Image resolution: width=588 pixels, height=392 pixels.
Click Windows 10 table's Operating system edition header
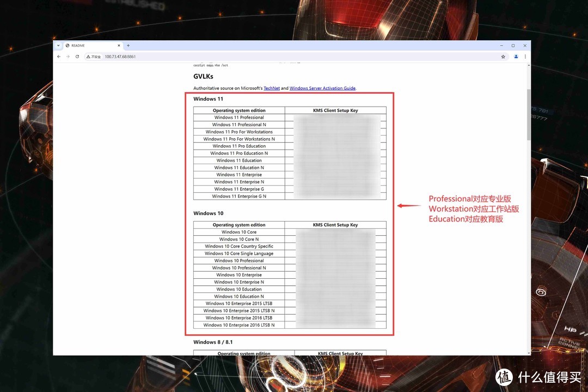click(239, 225)
